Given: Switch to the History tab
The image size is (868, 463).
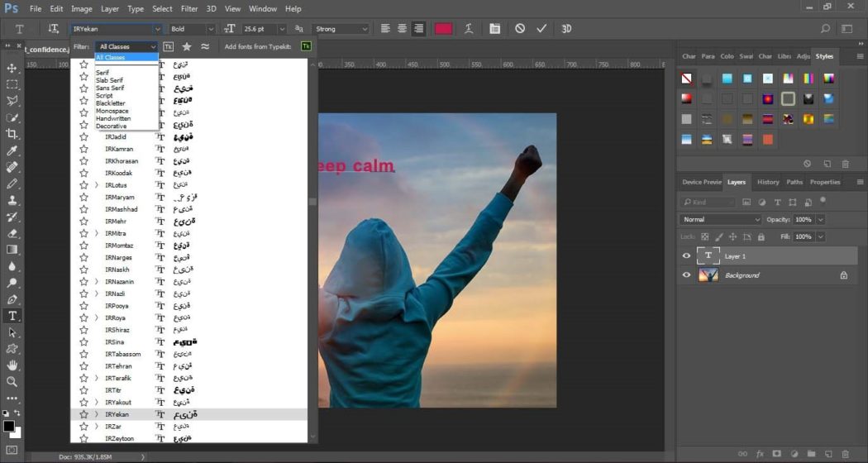Looking at the screenshot, I should point(768,182).
